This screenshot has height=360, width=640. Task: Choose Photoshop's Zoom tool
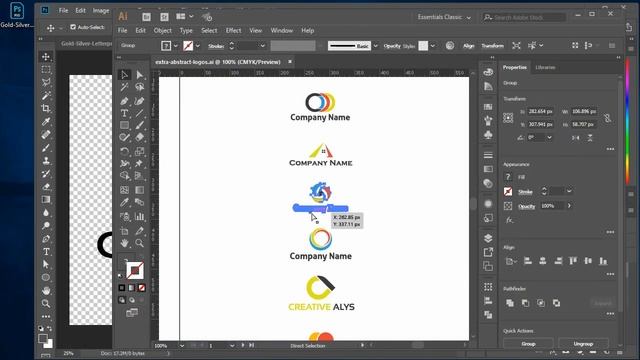pyautogui.click(x=46, y=303)
